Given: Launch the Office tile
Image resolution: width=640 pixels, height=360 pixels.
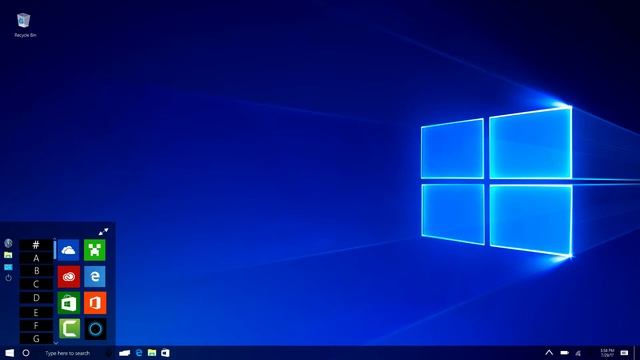Looking at the screenshot, I should click(95, 303).
